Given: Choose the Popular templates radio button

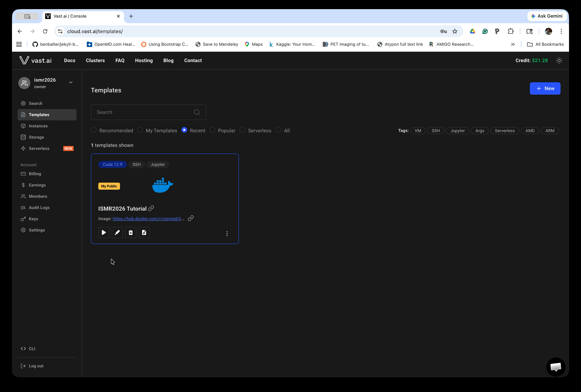Looking at the screenshot, I should [212, 130].
